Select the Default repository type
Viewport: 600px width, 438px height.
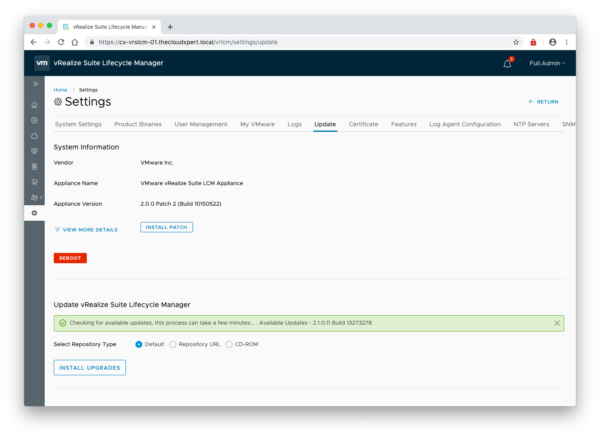(x=139, y=344)
